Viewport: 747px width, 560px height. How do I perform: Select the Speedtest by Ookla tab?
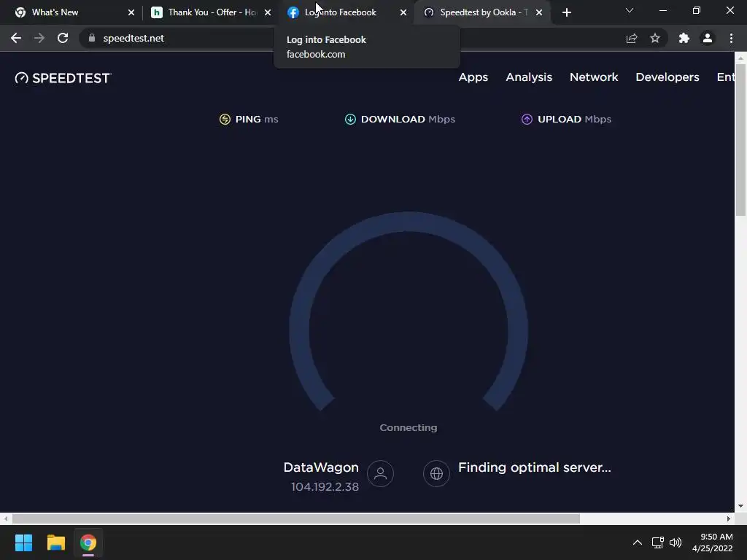coord(482,12)
